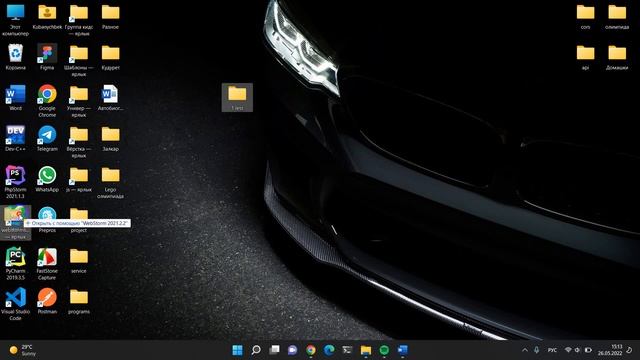The height and width of the screenshot is (360, 640).
Task: Open the volume tray icon
Action: pos(577,350)
